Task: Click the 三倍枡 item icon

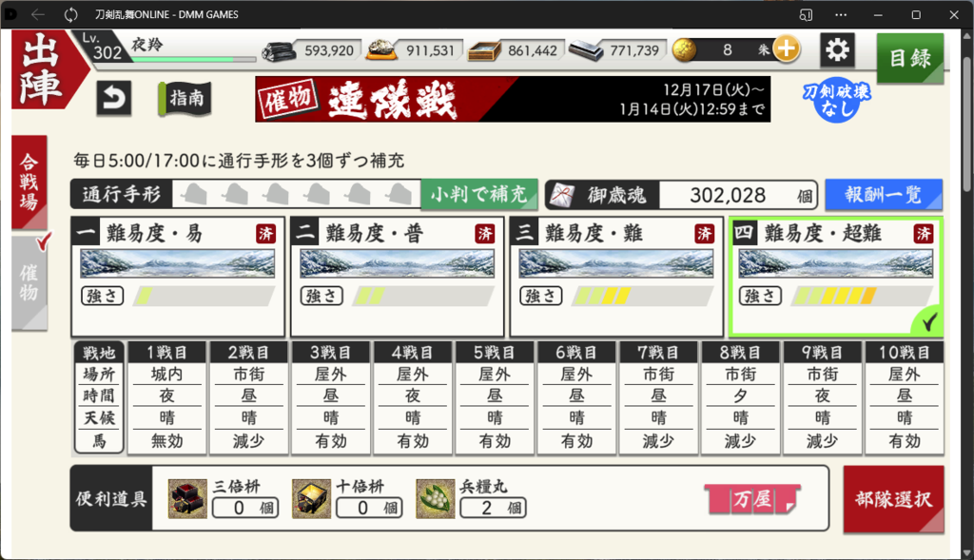Action: 187,498
